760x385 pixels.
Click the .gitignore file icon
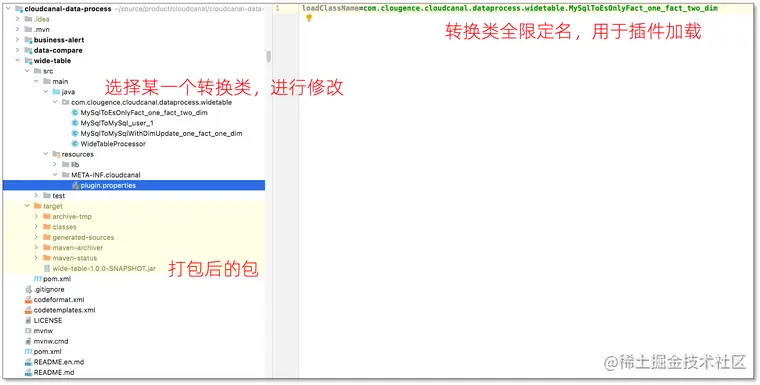coord(28,289)
